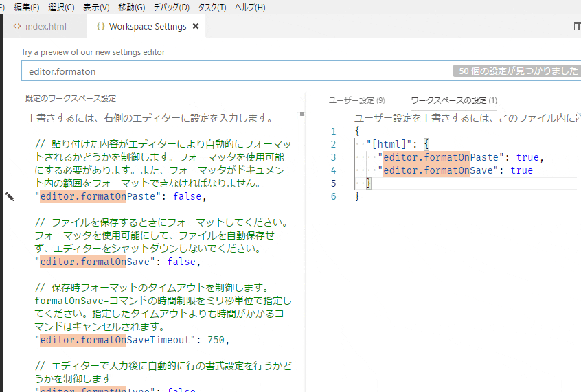Click line number 5 in workspace settings editor
Viewport: 581px width, 392px height.
click(334, 183)
